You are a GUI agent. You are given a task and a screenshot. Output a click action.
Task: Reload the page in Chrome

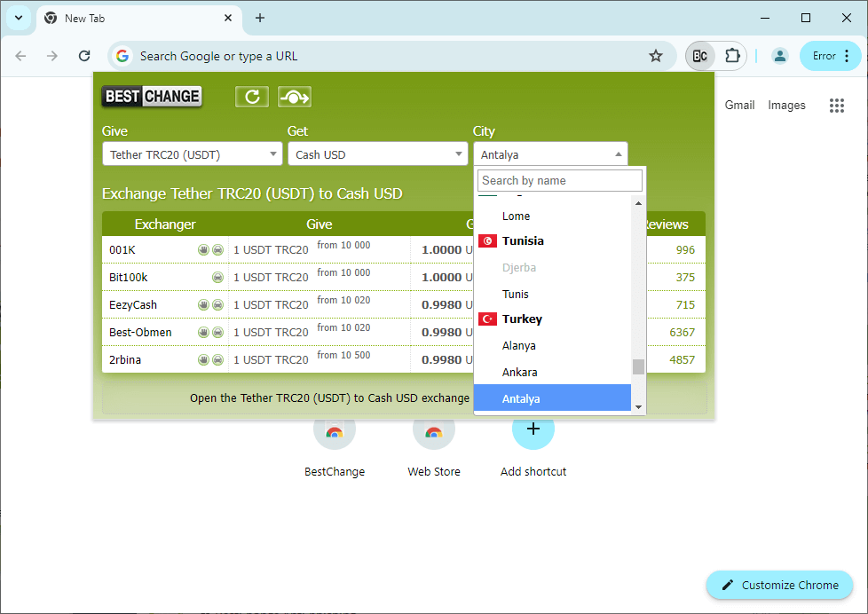click(x=84, y=56)
